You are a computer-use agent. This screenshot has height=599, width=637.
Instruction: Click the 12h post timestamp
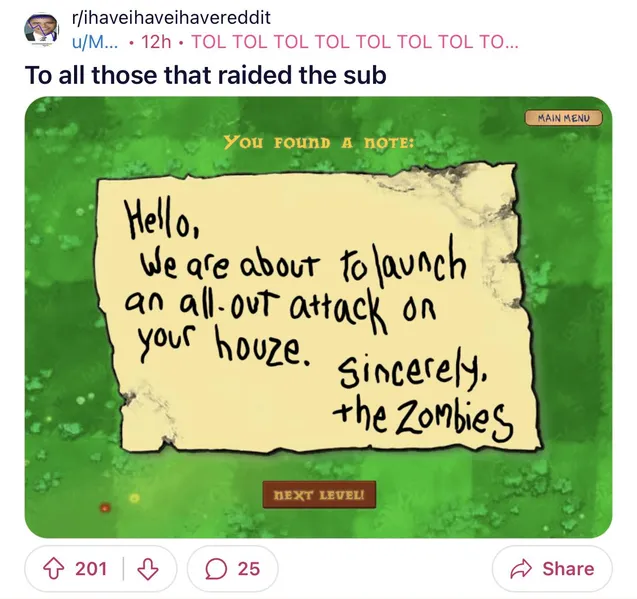coord(156,42)
